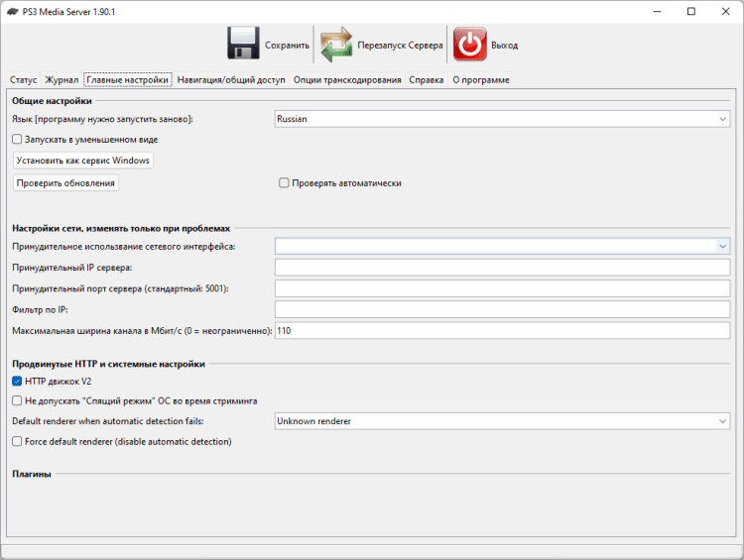This screenshot has height=560, width=744.
Task: Minimize the PS3 Media Server window
Action: point(657,11)
